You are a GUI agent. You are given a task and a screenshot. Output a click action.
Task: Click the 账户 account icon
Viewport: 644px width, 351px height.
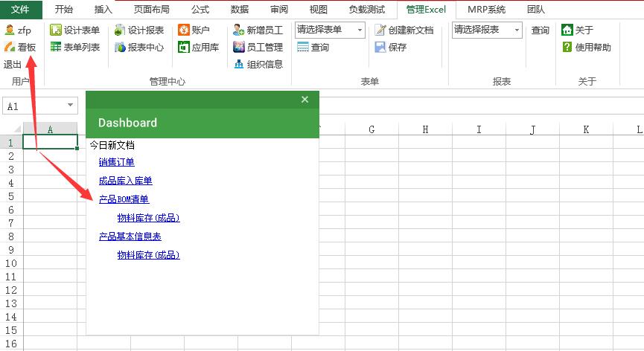click(x=184, y=30)
